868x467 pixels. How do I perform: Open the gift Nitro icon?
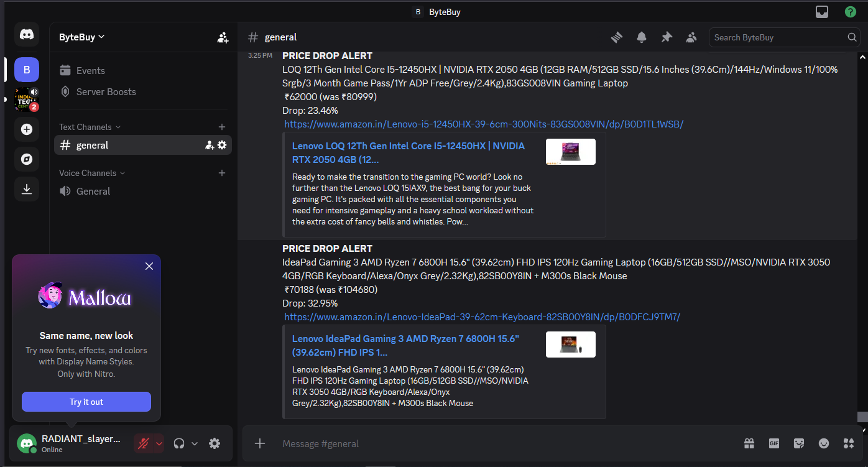749,443
